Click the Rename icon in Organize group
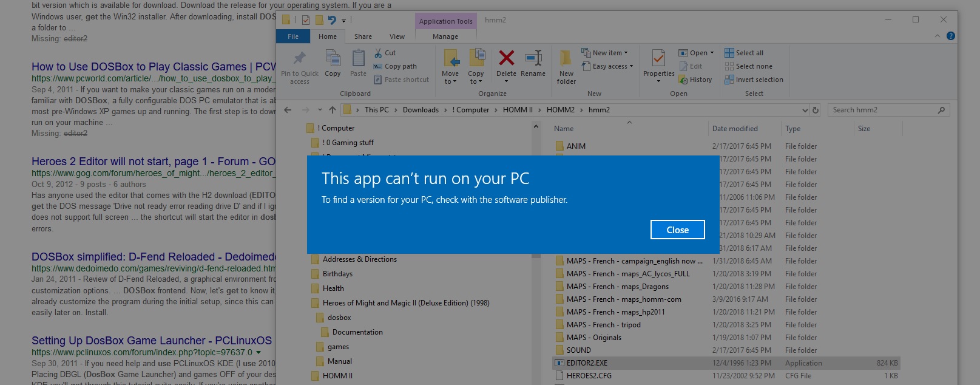Image resolution: width=980 pixels, height=385 pixels. click(533, 58)
